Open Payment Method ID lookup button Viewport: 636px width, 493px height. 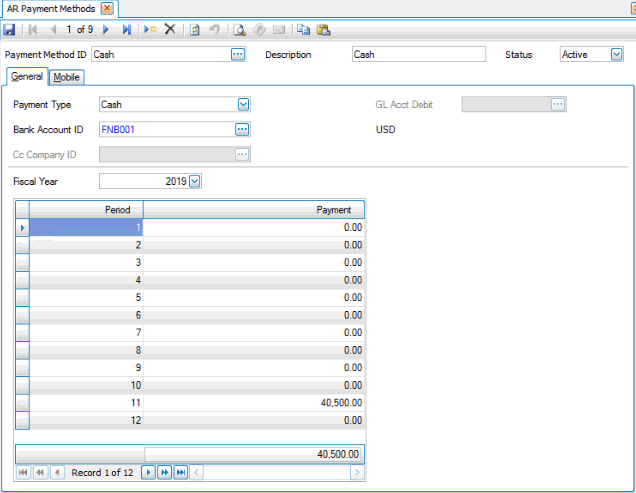[238, 55]
